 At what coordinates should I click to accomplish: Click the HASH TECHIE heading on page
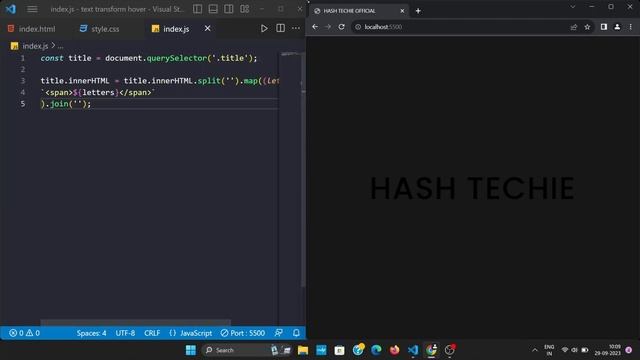(x=472, y=189)
